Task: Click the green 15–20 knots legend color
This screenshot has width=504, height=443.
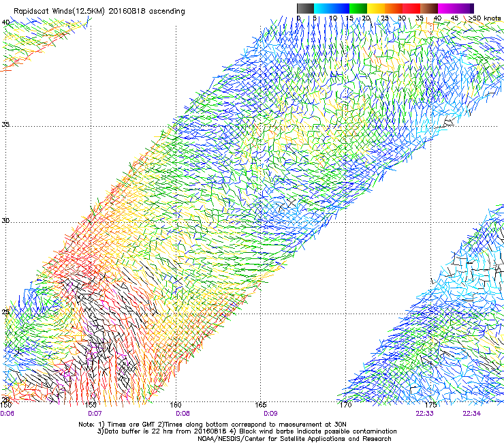Action: (x=358, y=8)
